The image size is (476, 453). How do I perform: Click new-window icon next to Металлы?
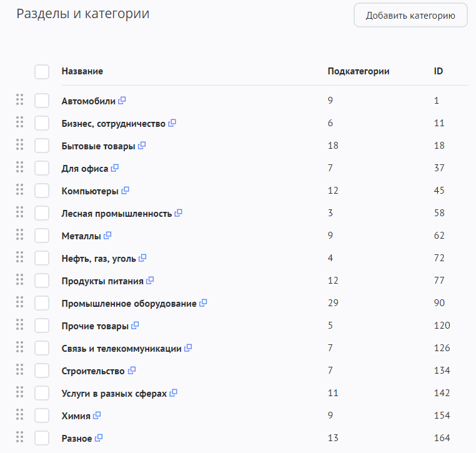click(107, 236)
